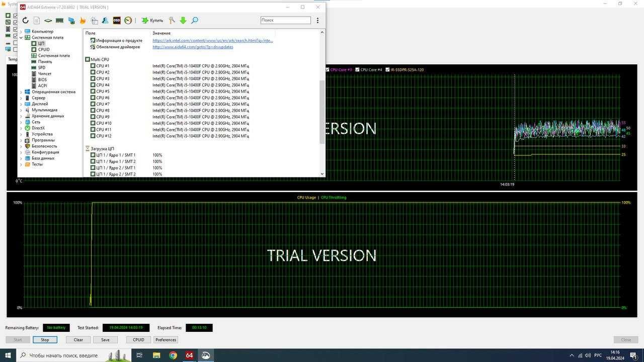The width and height of the screenshot is (644, 362).
Task: Click the green download arrow icon
Action: coord(183,20)
